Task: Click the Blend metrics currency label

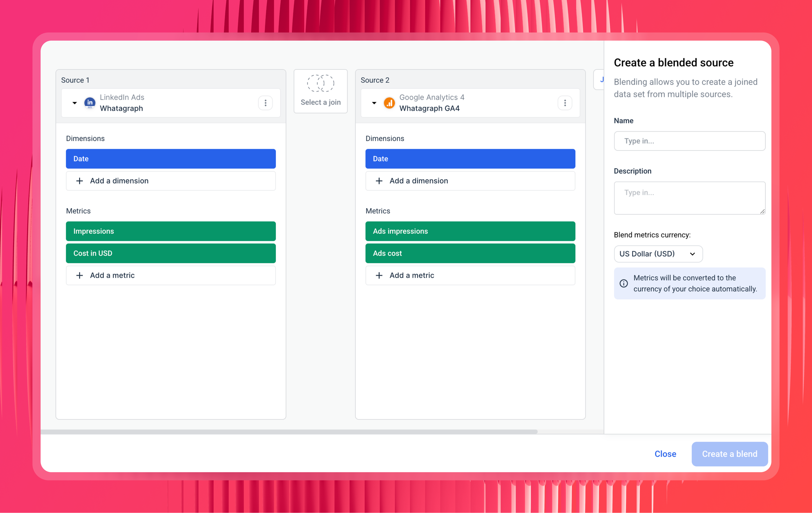Action: (x=652, y=235)
